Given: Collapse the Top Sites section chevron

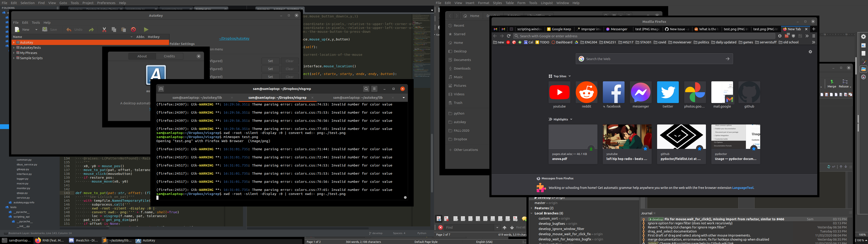Looking at the screenshot, I should (x=569, y=76).
